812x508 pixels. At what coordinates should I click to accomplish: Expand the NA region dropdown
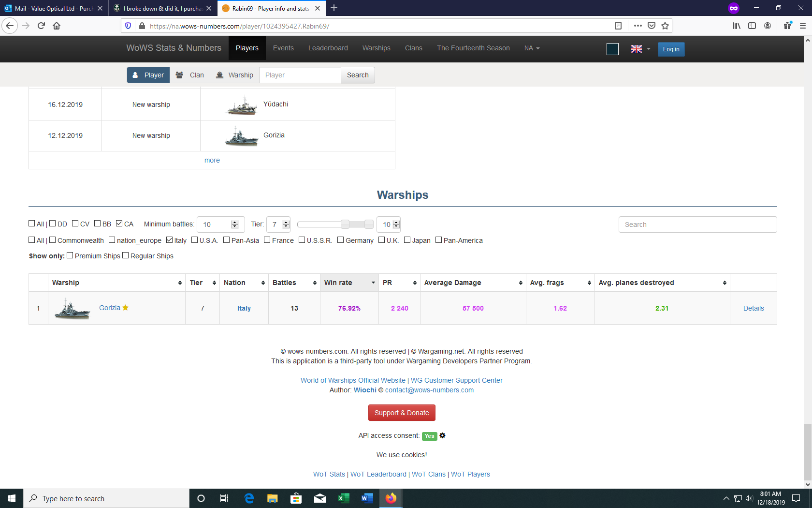[x=532, y=48]
